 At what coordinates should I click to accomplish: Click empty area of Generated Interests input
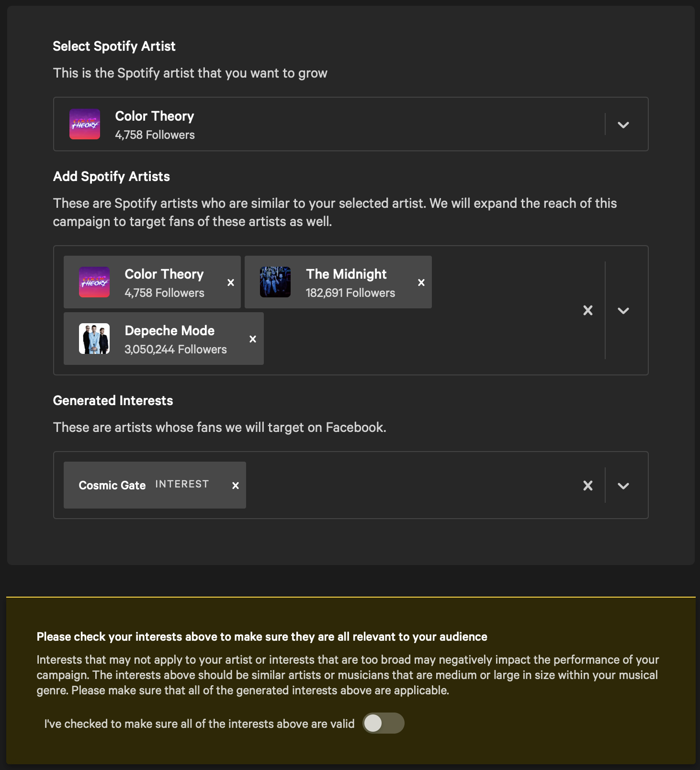412,485
